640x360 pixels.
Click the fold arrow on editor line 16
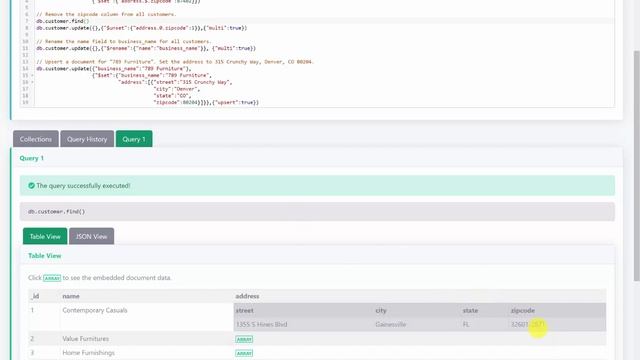click(x=32, y=82)
